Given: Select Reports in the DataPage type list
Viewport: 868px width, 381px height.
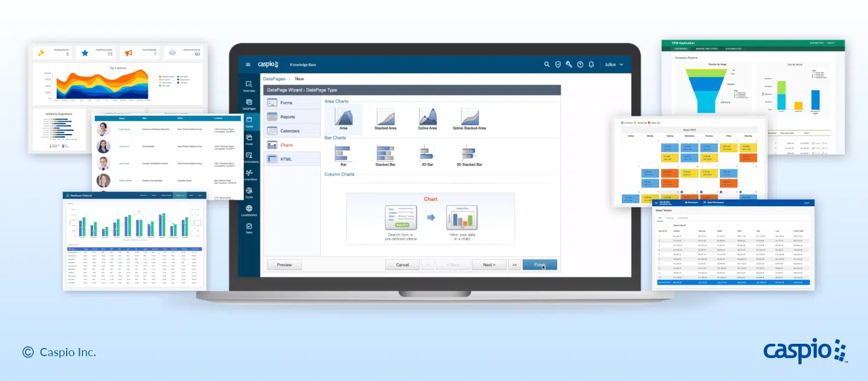Looking at the screenshot, I should tap(287, 117).
